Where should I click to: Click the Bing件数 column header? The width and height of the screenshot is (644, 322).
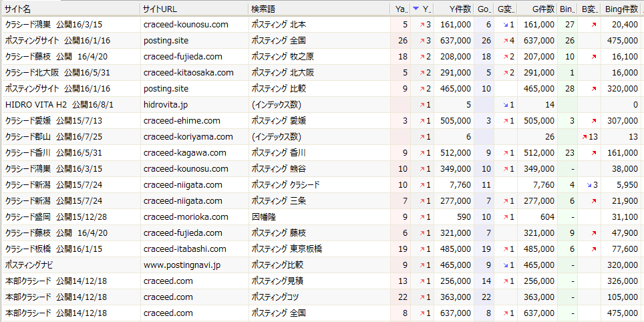pyautogui.click(x=621, y=9)
